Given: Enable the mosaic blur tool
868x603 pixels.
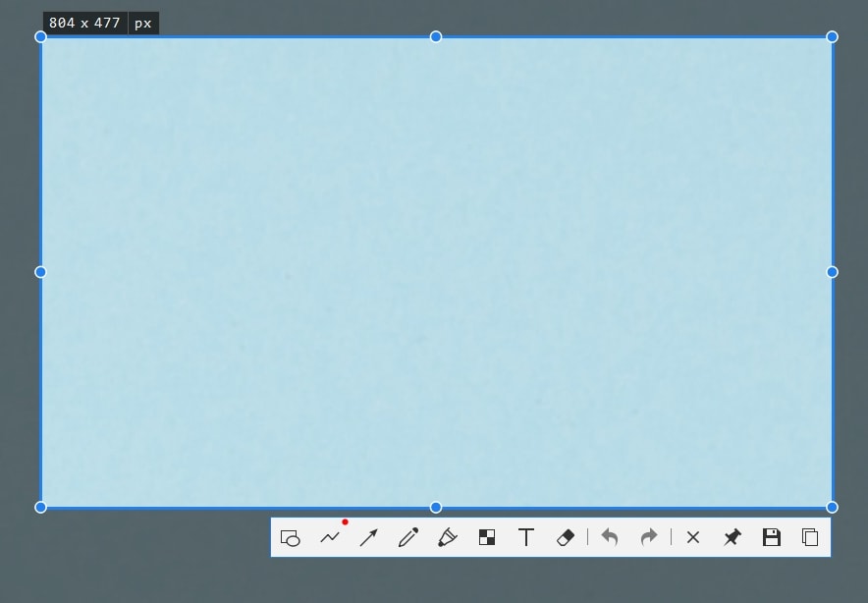Looking at the screenshot, I should (x=487, y=537).
